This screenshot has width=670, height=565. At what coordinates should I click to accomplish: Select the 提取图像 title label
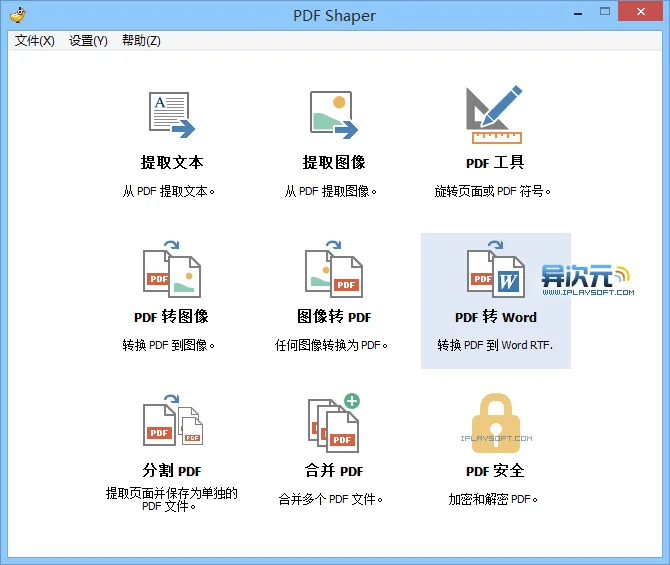click(334, 162)
